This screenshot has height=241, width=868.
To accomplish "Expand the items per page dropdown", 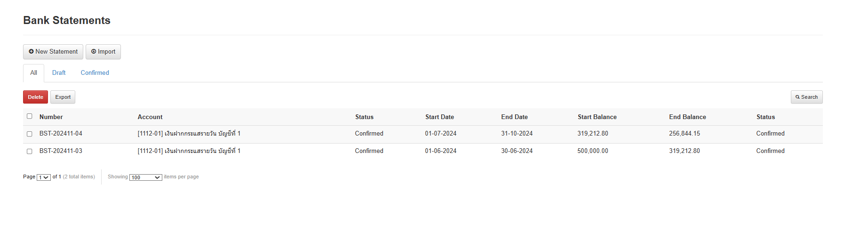I will coord(145,177).
